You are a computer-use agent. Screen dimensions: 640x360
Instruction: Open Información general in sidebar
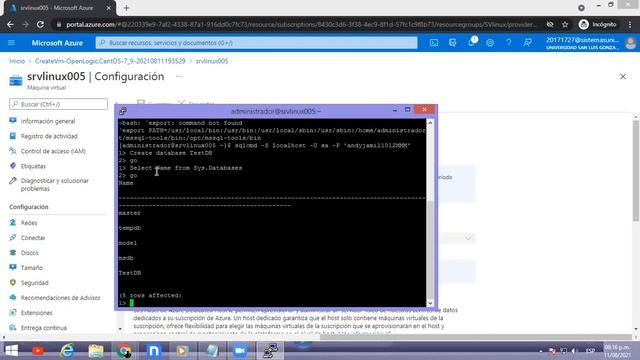(x=48, y=121)
